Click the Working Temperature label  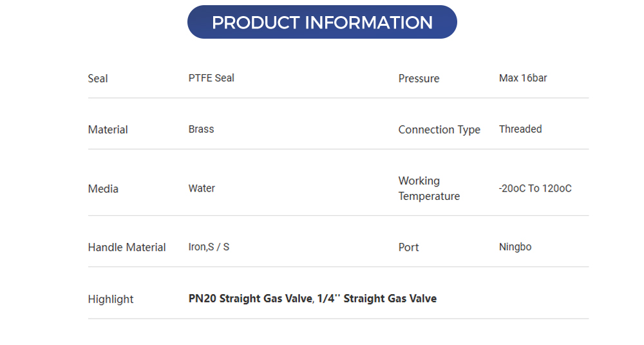[x=429, y=188]
